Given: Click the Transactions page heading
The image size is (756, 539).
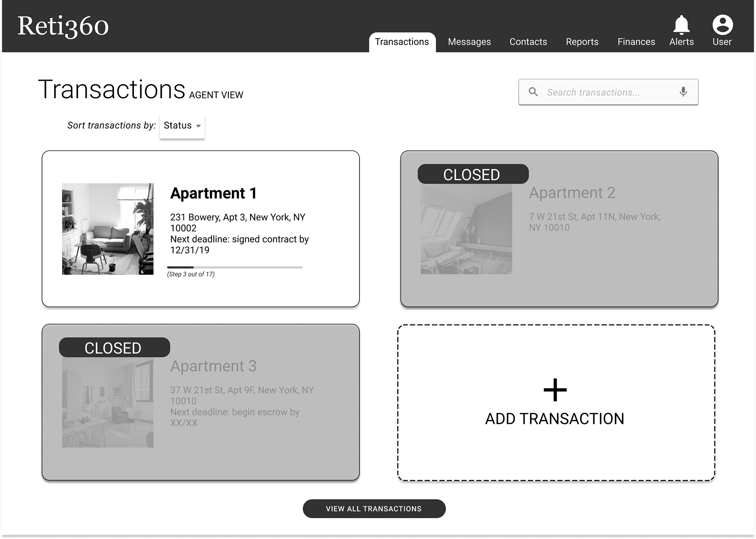Looking at the screenshot, I should [112, 89].
